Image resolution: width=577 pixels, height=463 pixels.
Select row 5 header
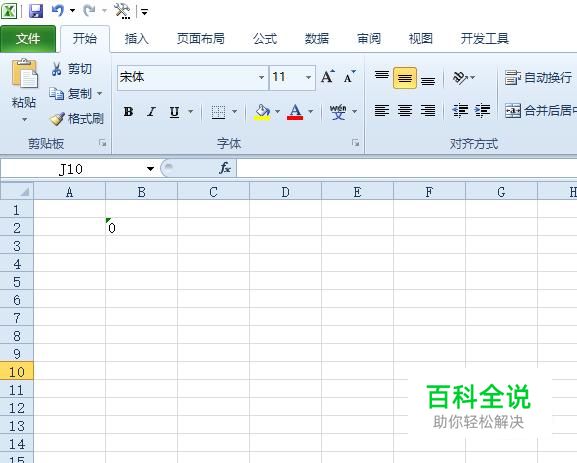(17, 282)
